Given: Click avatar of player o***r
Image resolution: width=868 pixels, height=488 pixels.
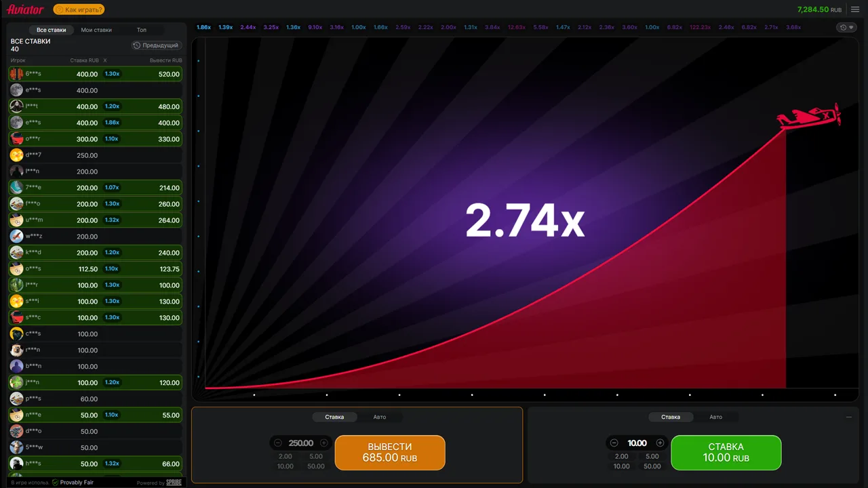Looking at the screenshot, I should pyautogui.click(x=17, y=139).
